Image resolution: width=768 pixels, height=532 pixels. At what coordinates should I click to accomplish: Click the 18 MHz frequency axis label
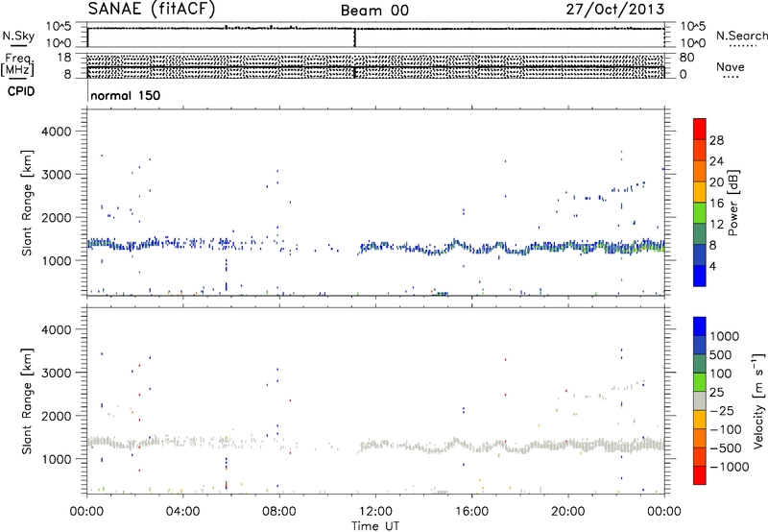pyautogui.click(x=63, y=58)
